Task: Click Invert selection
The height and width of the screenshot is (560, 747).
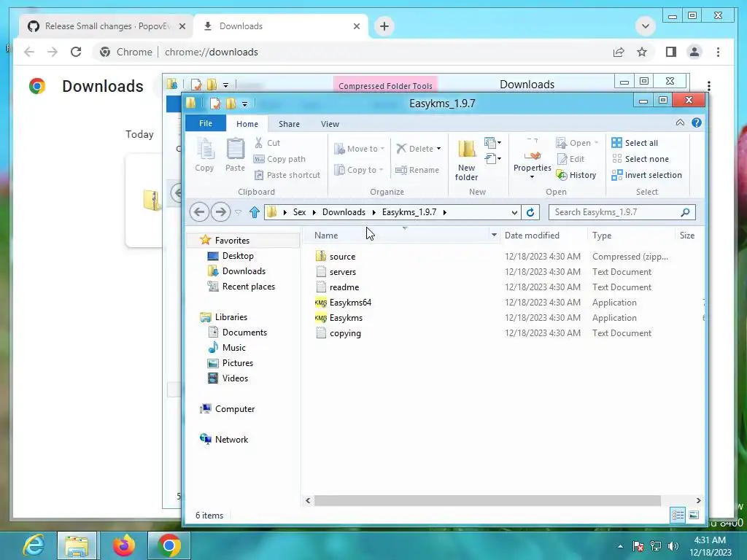Action: coord(646,175)
